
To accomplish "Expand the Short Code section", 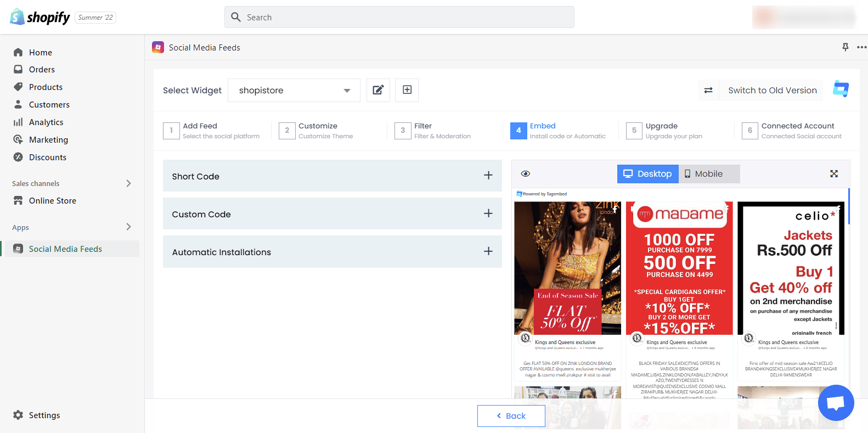I will pos(332,176).
